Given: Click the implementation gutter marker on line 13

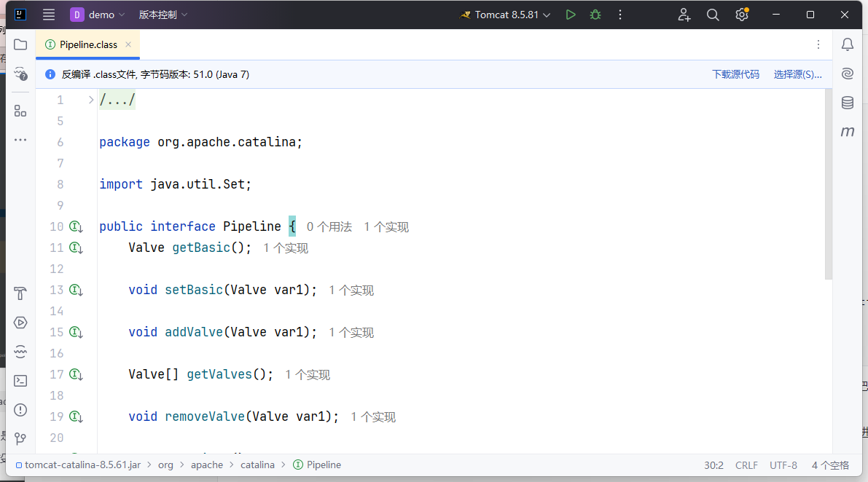Looking at the screenshot, I should pyautogui.click(x=76, y=290).
